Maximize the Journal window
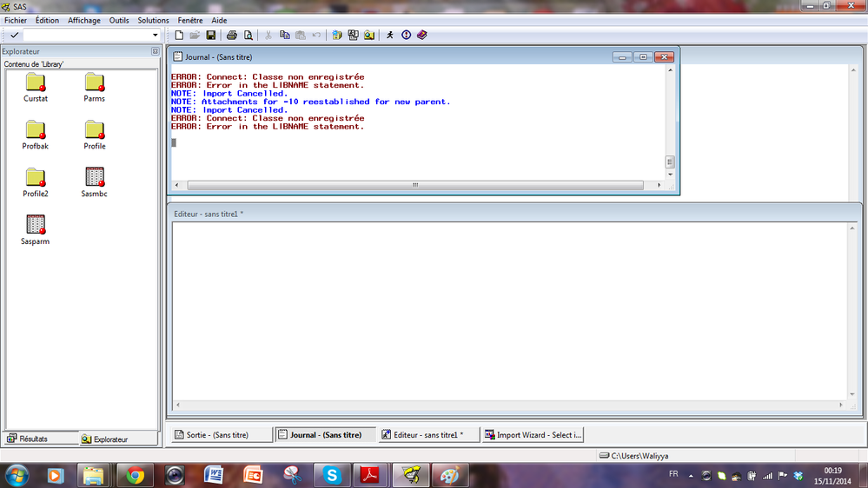 [643, 57]
